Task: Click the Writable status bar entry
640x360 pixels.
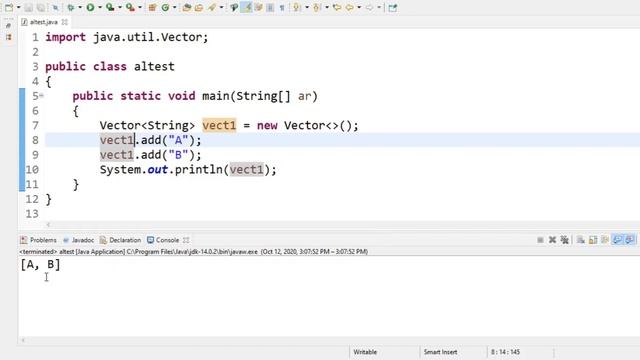Action: tap(365, 352)
